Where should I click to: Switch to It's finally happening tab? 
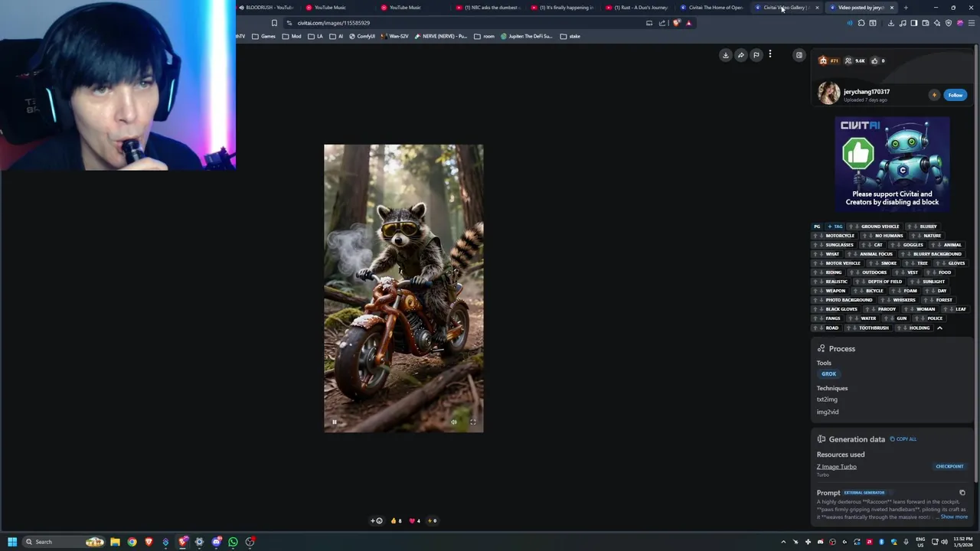tap(563, 8)
